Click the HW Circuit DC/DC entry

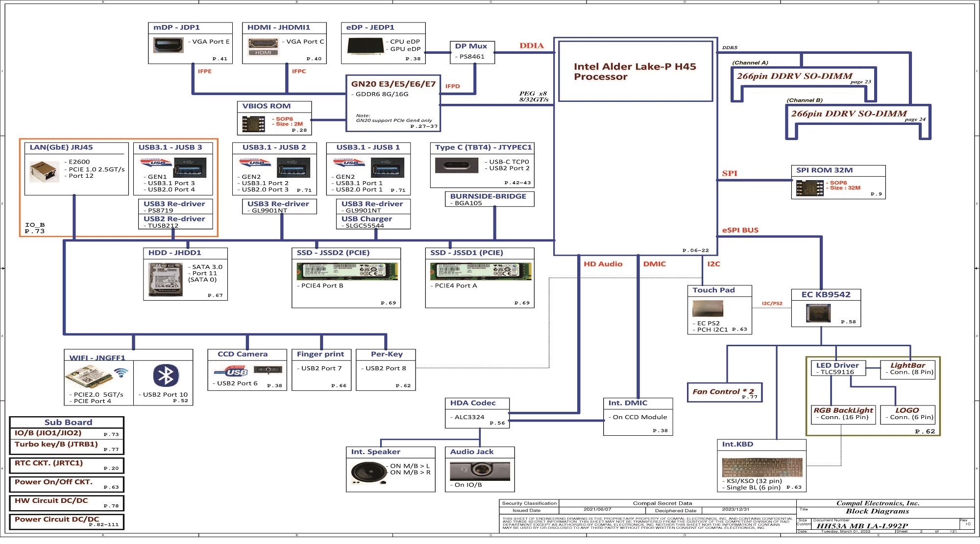[67, 503]
